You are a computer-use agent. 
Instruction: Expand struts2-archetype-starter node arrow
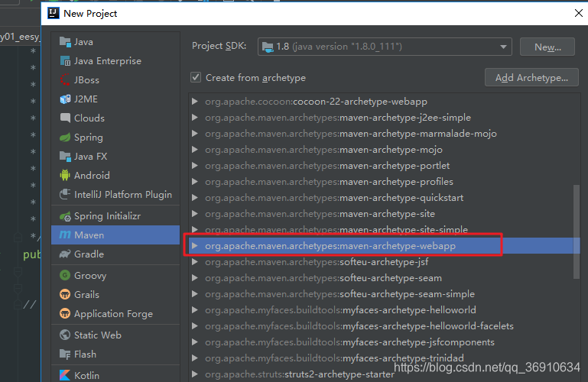pyautogui.click(x=195, y=374)
